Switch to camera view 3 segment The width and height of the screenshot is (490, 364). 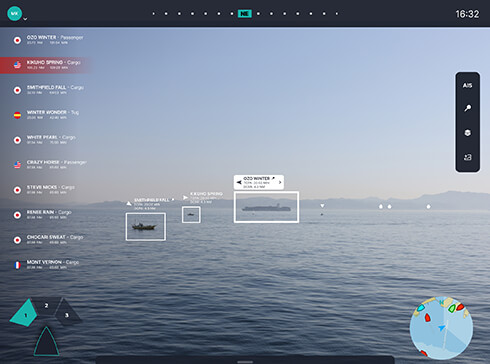[x=67, y=313]
